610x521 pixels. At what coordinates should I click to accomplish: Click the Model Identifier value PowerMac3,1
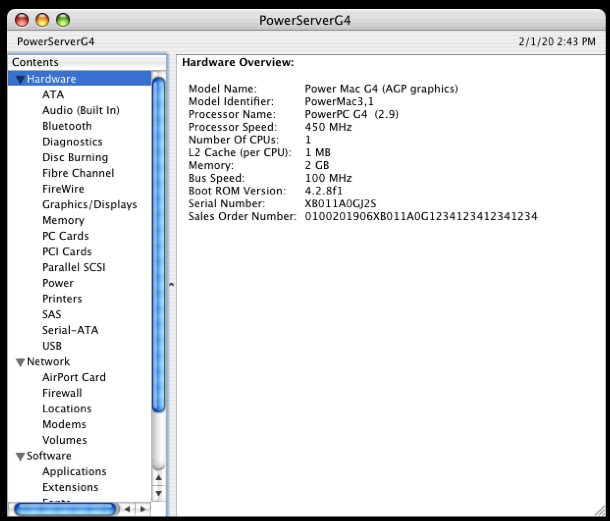click(339, 102)
